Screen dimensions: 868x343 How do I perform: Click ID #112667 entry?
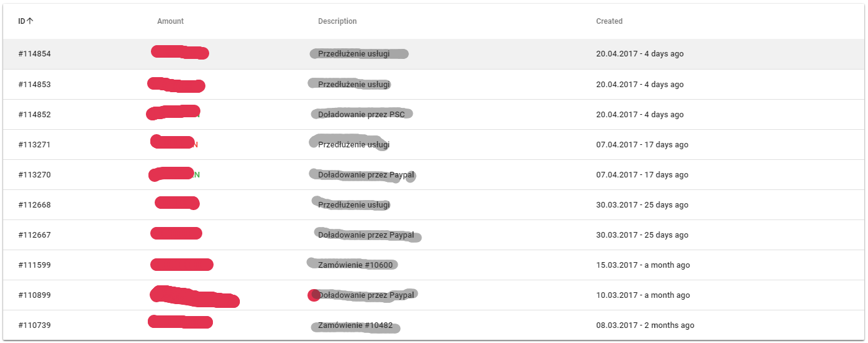pos(34,235)
